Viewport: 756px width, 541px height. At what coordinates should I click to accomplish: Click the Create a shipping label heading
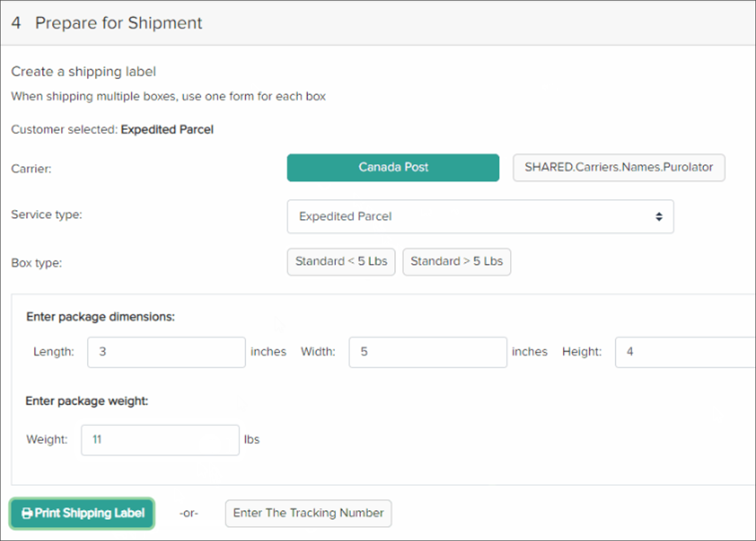point(83,72)
